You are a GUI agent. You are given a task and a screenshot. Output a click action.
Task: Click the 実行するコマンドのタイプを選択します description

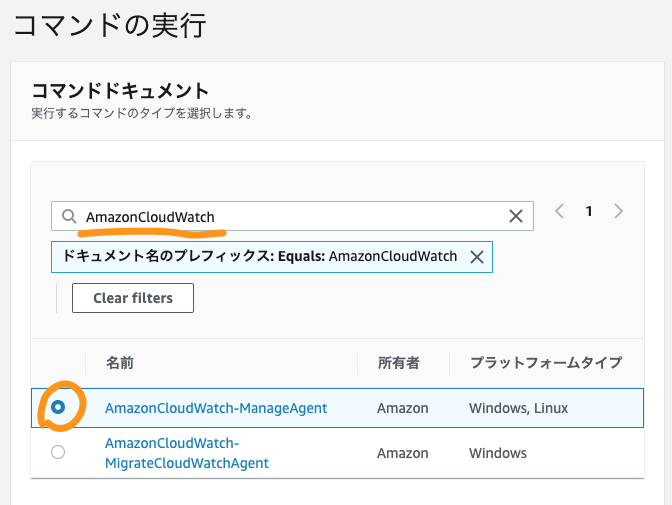[142, 114]
